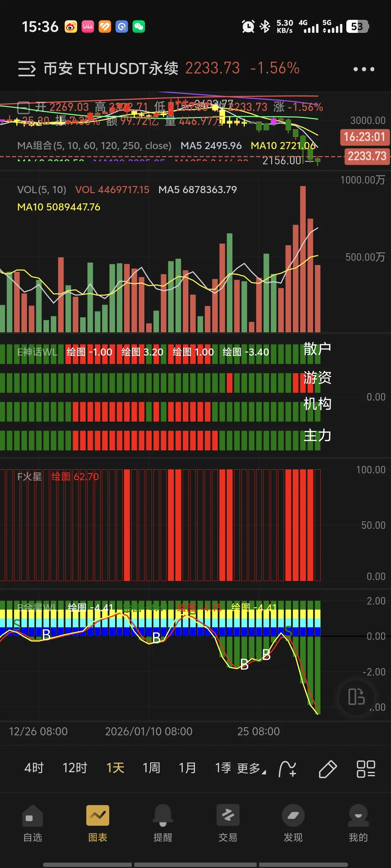The image size is (391, 868).
Task: Go to the 自选 watchlist tab
Action: [33, 824]
